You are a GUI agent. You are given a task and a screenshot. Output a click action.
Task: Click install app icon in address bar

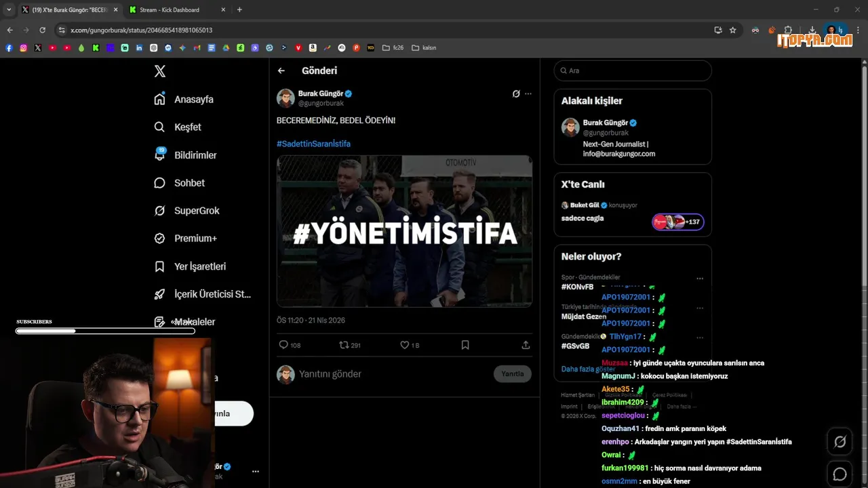coord(718,30)
